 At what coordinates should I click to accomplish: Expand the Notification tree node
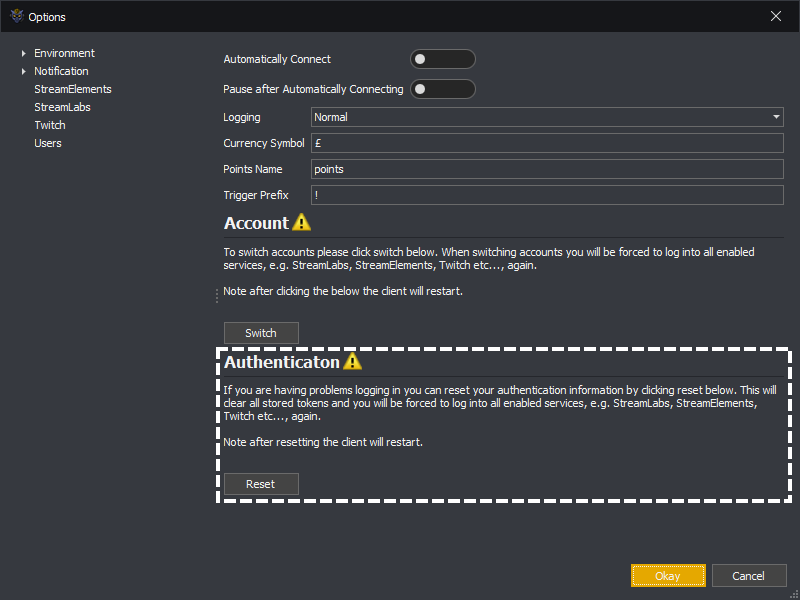23,71
